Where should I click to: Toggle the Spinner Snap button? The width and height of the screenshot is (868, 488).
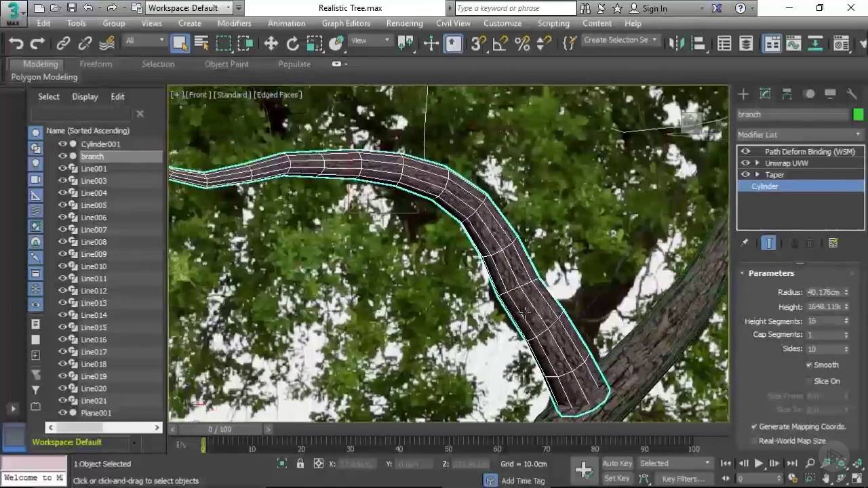click(x=544, y=43)
